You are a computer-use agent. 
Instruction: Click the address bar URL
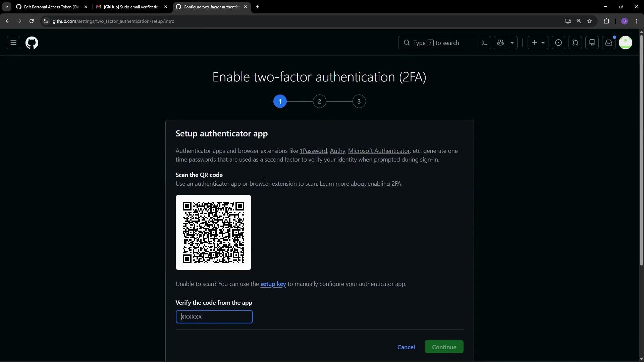(x=113, y=21)
